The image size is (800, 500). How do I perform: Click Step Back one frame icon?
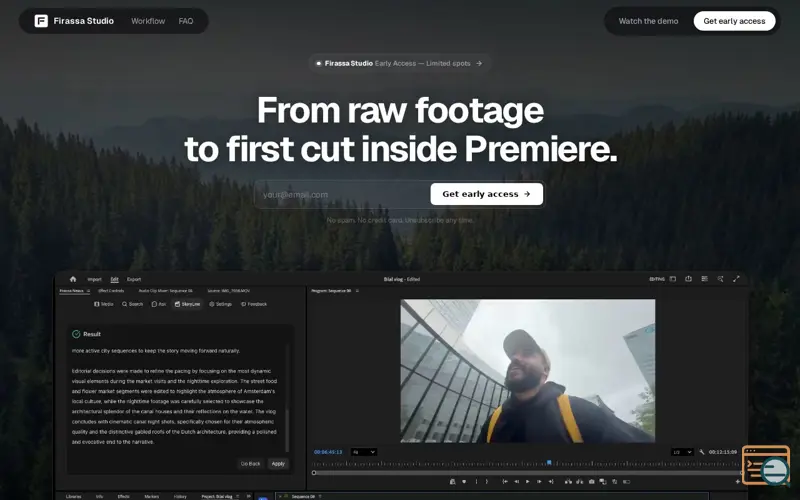[516, 482]
